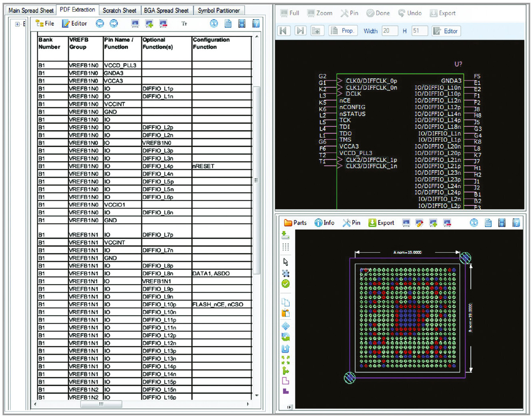Jump to first symbol with skip-back arrow
Viewport: 532px width, 418px height.
283,31
